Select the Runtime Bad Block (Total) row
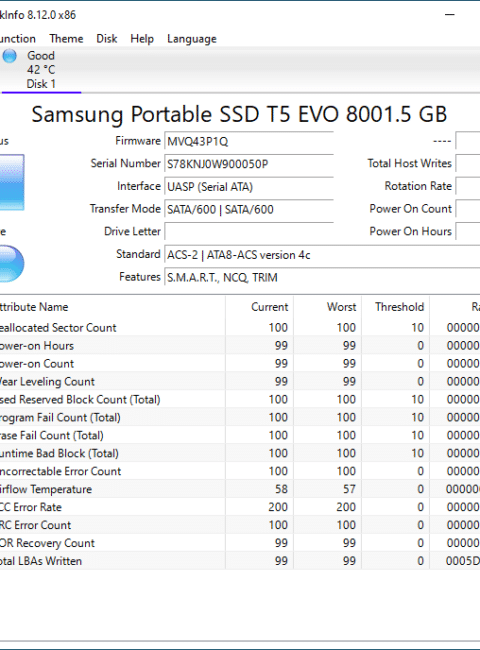This screenshot has width=480, height=650. pos(240,453)
